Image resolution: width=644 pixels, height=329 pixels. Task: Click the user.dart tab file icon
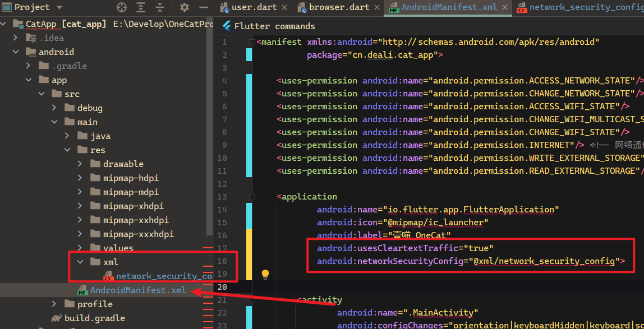[x=224, y=7]
